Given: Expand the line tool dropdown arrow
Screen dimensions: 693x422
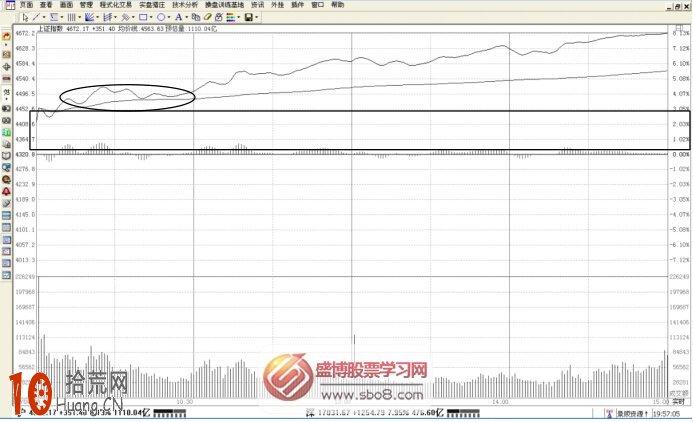Looking at the screenshot, I should pyautogui.click(x=44, y=17).
